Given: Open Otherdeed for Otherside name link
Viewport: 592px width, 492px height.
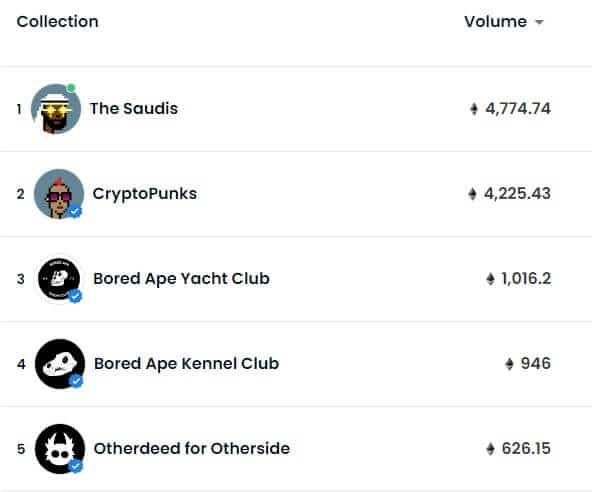Looking at the screenshot, I should [192, 449].
